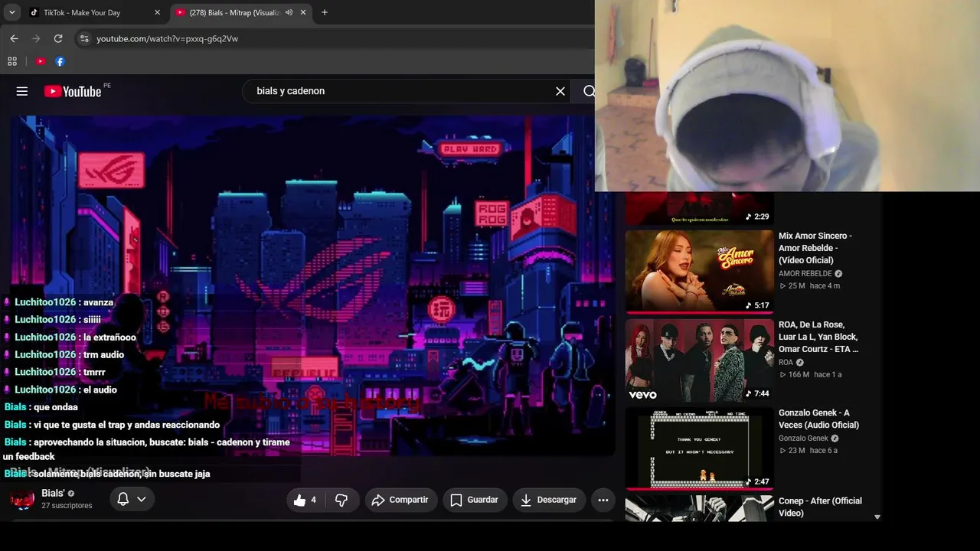Open the Bials' channel name link
Screen dimensions: 980x551
click(53, 494)
